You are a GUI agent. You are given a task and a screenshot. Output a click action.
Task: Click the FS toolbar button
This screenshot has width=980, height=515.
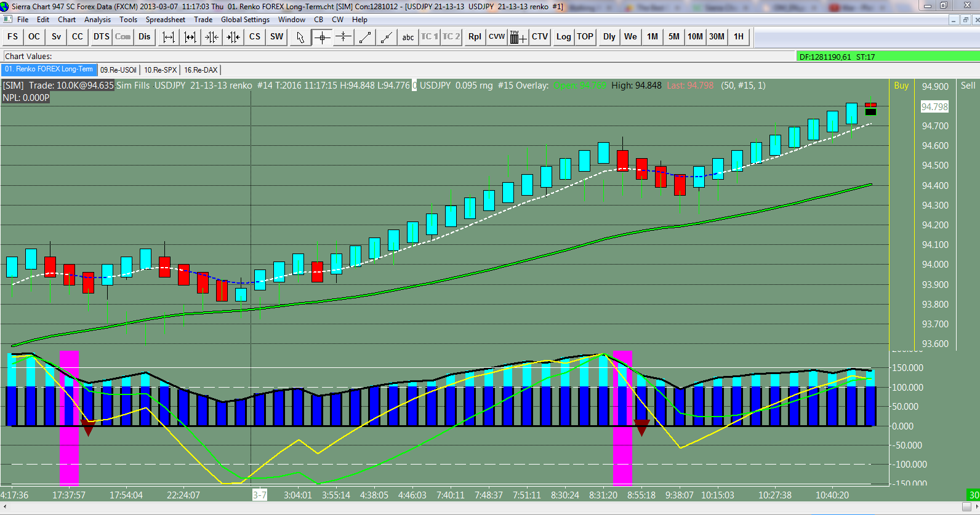(x=13, y=37)
